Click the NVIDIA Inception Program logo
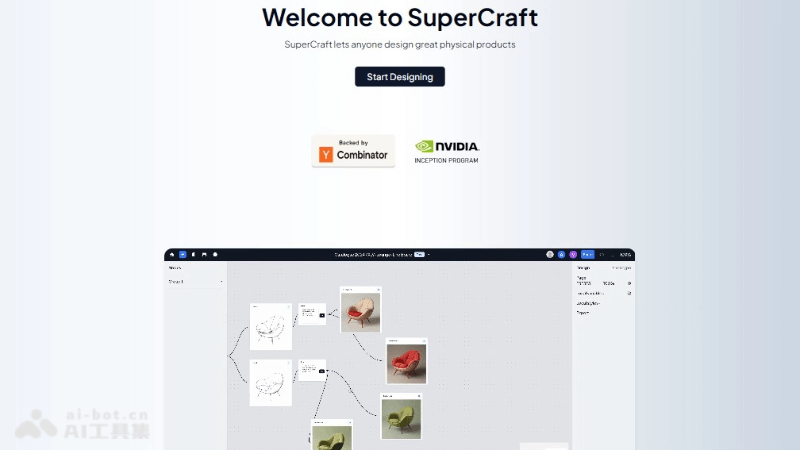Screen dimensions: 800x450 click(446, 151)
